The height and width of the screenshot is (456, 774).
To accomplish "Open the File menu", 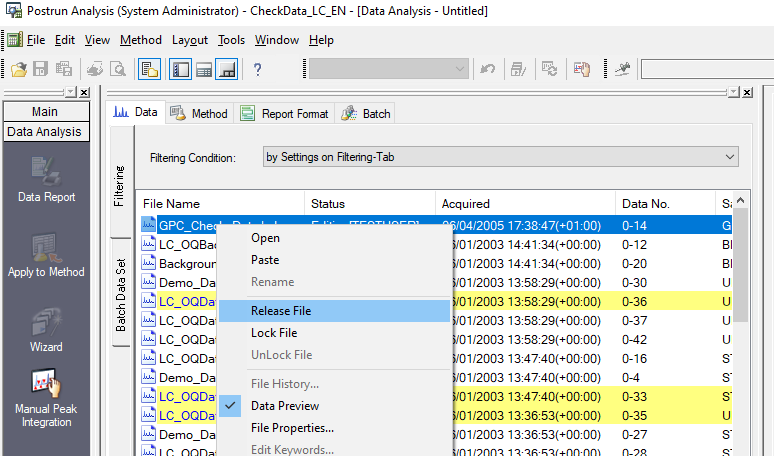I will point(36,40).
